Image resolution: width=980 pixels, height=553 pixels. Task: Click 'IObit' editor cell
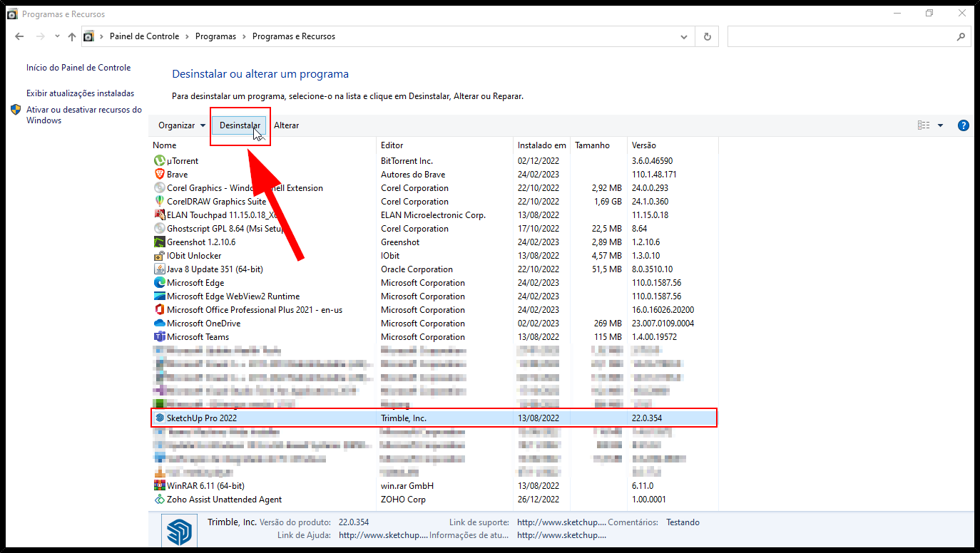(390, 256)
